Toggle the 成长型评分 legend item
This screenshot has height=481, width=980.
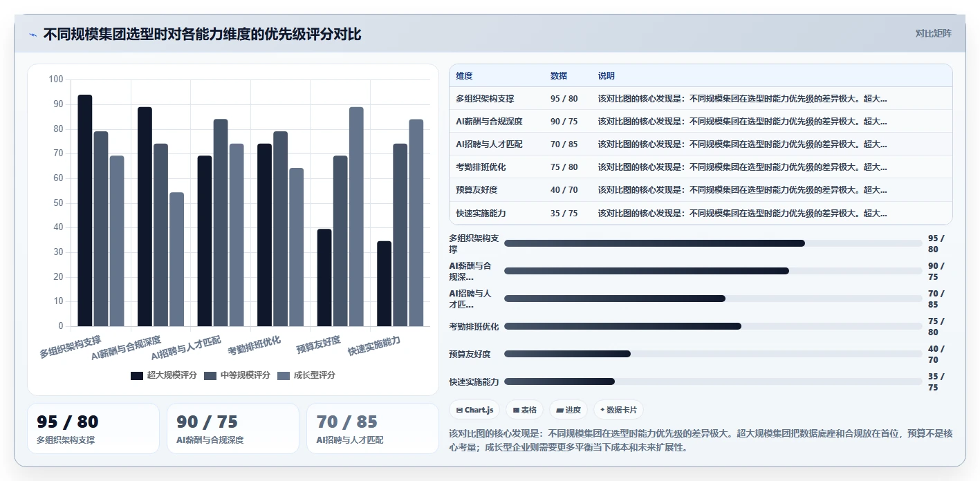(306, 375)
